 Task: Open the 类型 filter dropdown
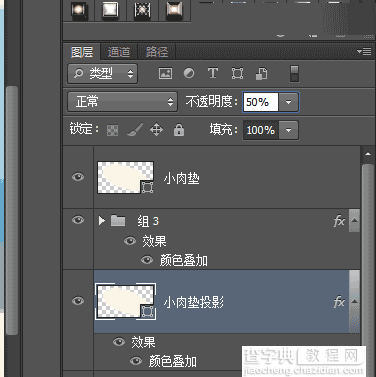[x=103, y=73]
